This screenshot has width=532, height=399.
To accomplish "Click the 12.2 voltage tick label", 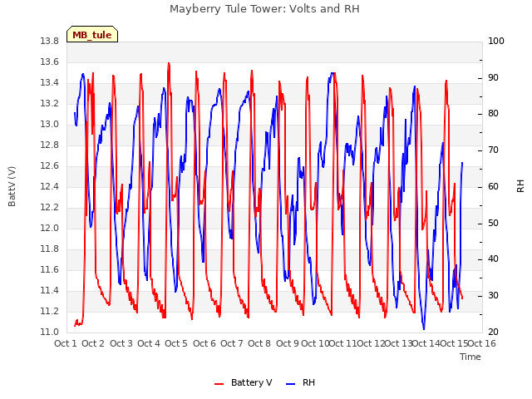I will (x=50, y=207).
